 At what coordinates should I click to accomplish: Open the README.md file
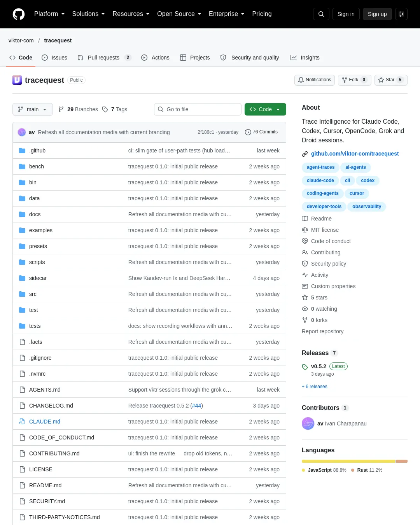[45, 485]
